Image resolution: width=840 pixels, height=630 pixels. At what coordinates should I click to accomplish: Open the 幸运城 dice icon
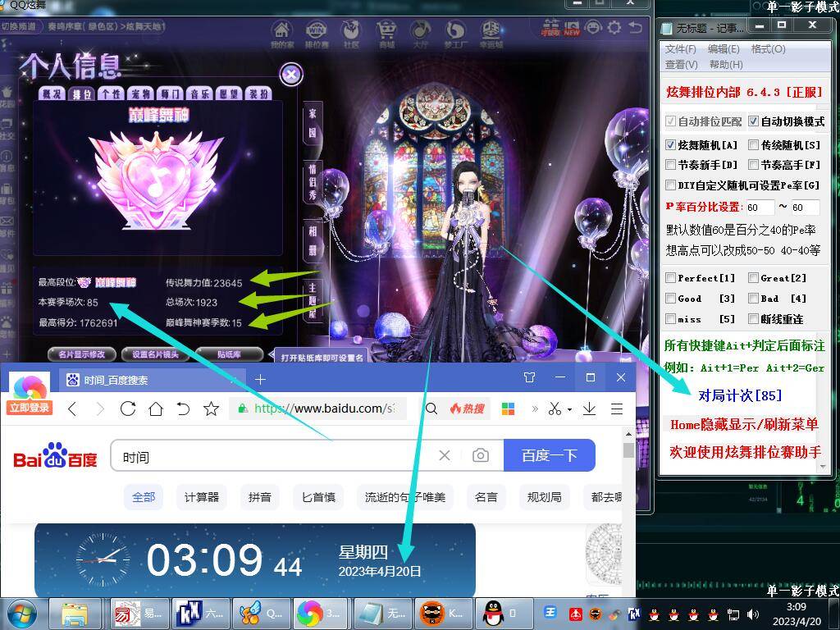491,32
